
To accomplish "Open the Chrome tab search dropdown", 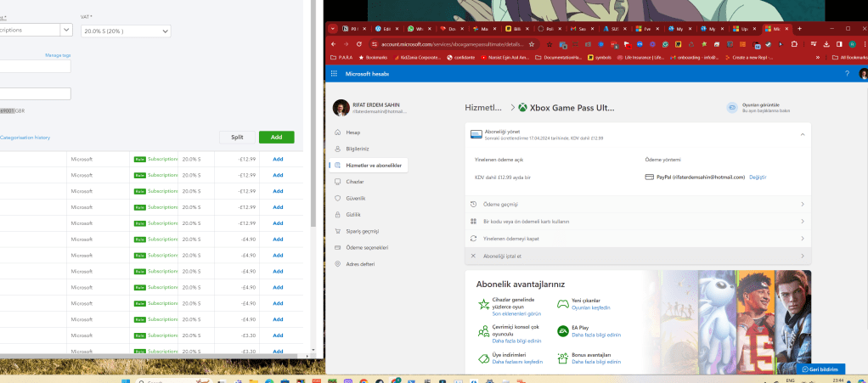I will coord(333,28).
